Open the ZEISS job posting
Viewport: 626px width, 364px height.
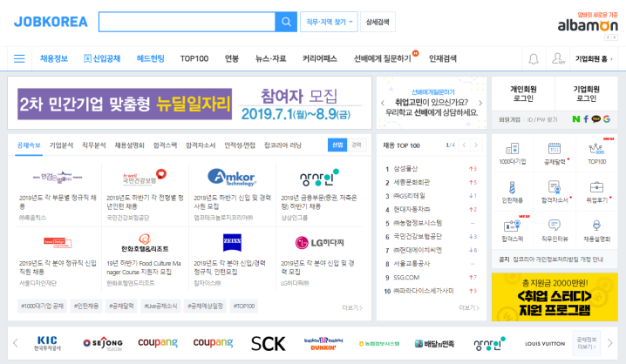[233, 260]
